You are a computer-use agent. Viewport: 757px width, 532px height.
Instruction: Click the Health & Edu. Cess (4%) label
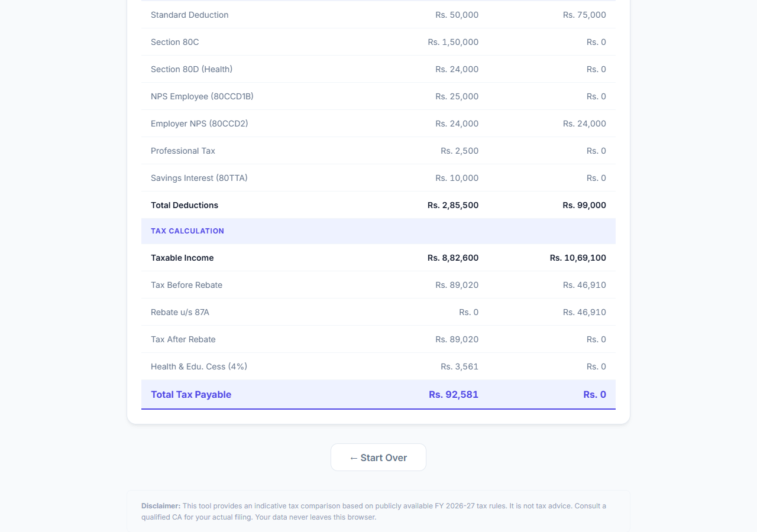199,366
